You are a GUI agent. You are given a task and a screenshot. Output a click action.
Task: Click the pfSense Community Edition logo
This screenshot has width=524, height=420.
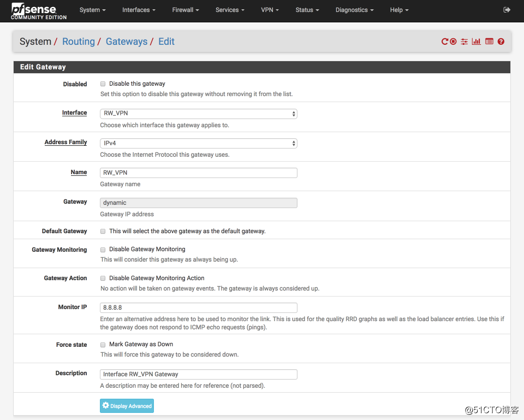coord(39,11)
